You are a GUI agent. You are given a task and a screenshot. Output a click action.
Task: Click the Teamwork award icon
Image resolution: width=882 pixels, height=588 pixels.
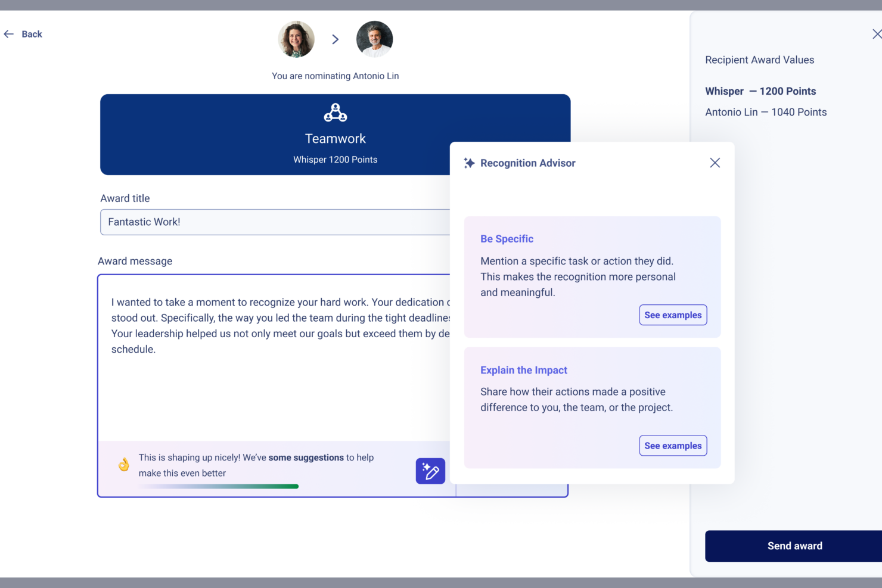(336, 113)
